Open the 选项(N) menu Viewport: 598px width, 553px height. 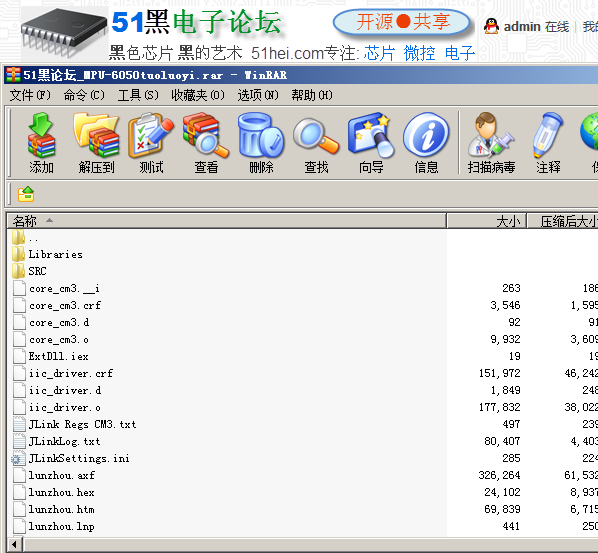[x=258, y=95]
